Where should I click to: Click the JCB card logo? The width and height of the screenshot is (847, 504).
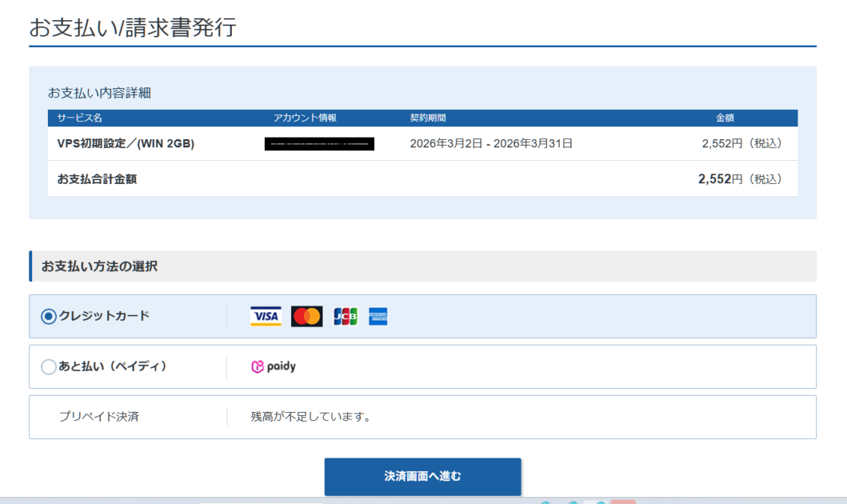point(345,316)
